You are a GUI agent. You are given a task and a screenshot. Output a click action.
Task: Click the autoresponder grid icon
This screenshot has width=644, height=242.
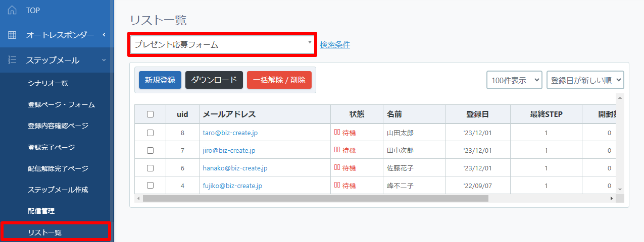click(13, 35)
